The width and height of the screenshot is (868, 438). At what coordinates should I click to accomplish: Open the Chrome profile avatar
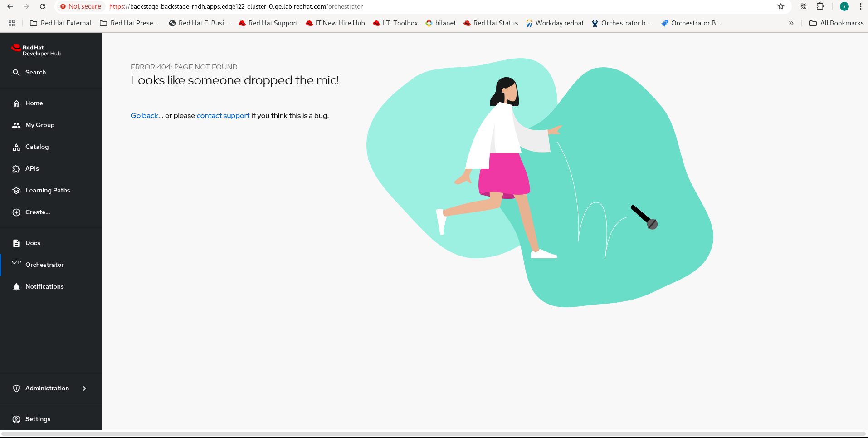[x=844, y=6]
